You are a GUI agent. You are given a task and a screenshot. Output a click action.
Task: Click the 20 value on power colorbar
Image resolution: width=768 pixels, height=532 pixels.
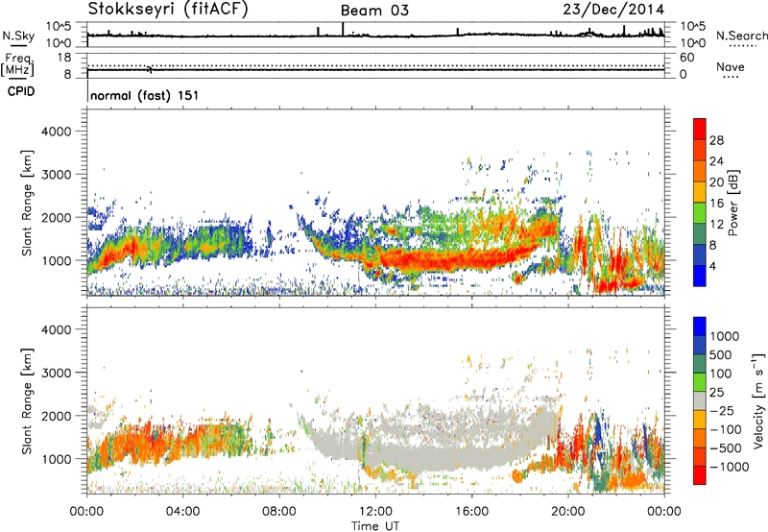click(x=716, y=182)
